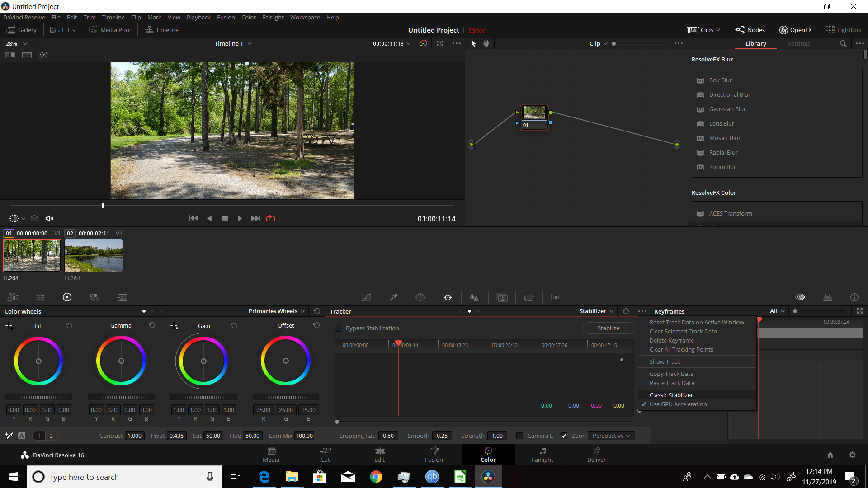Open the Media Pool panel

110,30
